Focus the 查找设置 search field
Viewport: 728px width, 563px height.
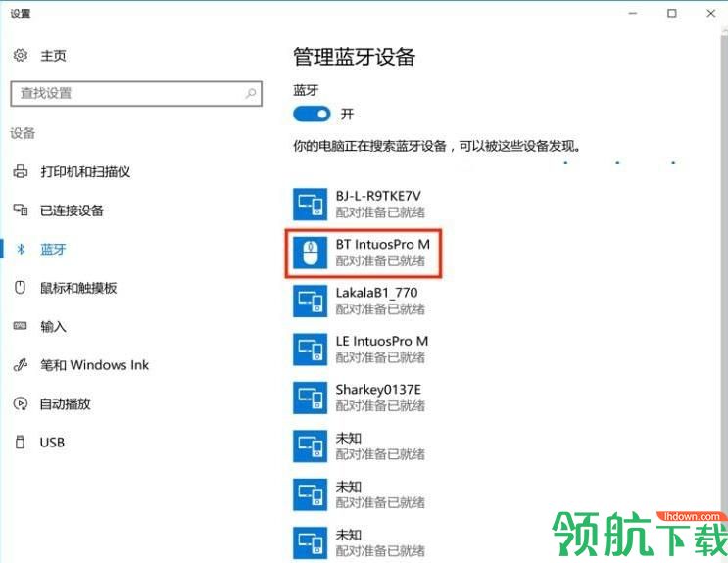coord(136,94)
